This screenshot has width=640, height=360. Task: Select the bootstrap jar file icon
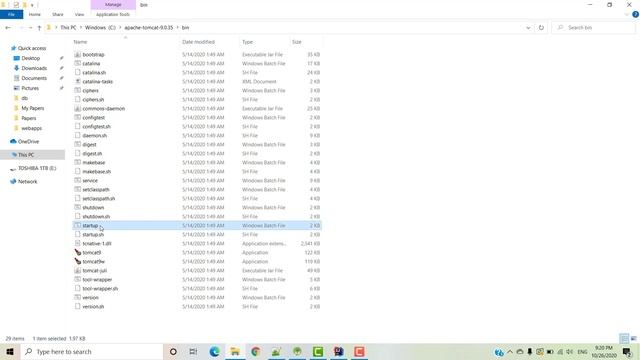click(x=78, y=54)
